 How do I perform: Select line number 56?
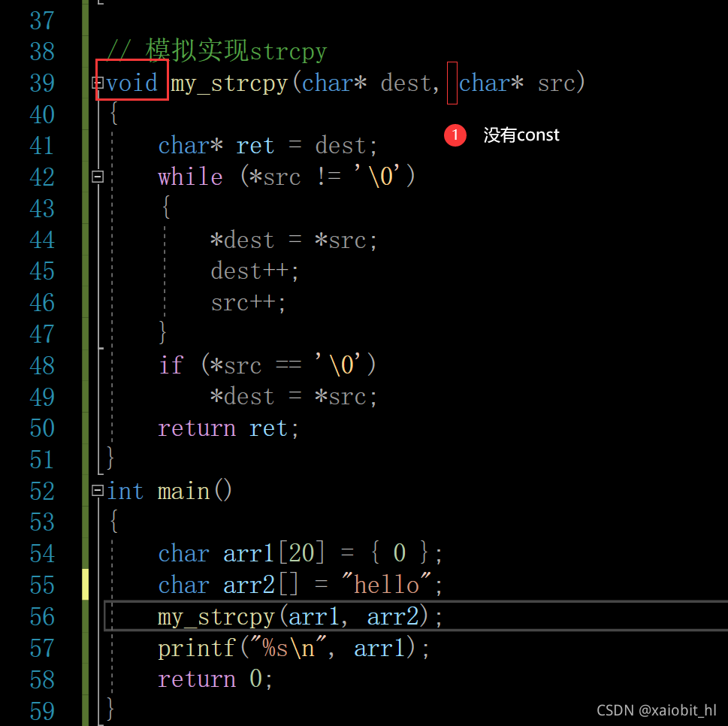41,616
